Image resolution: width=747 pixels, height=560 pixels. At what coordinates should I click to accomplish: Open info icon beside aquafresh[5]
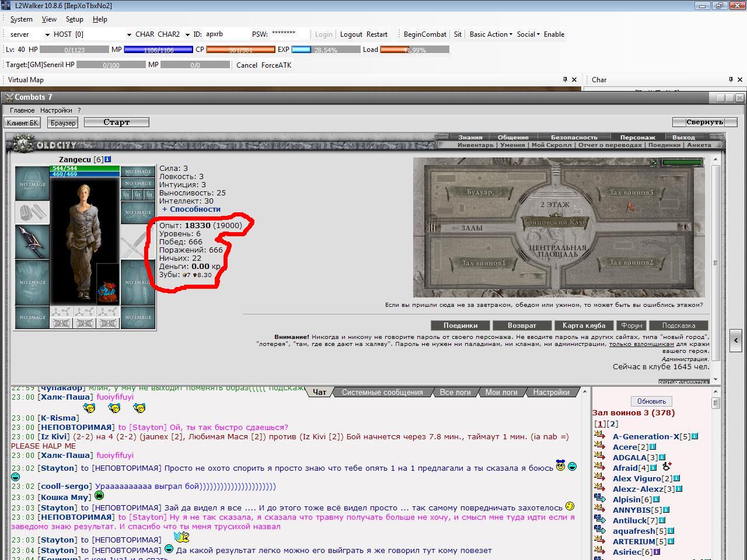[671, 531]
